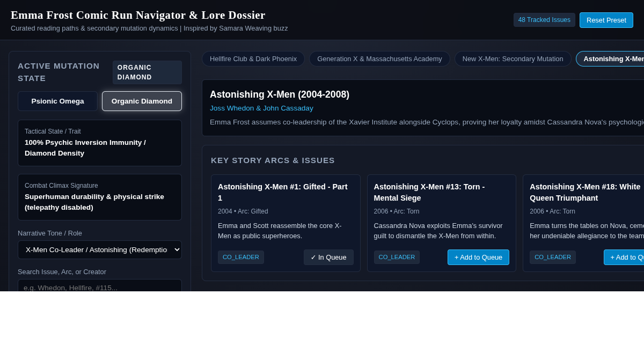Add Torn - Mental Siege issue to queue
The width and height of the screenshot is (644, 338).
point(478,257)
